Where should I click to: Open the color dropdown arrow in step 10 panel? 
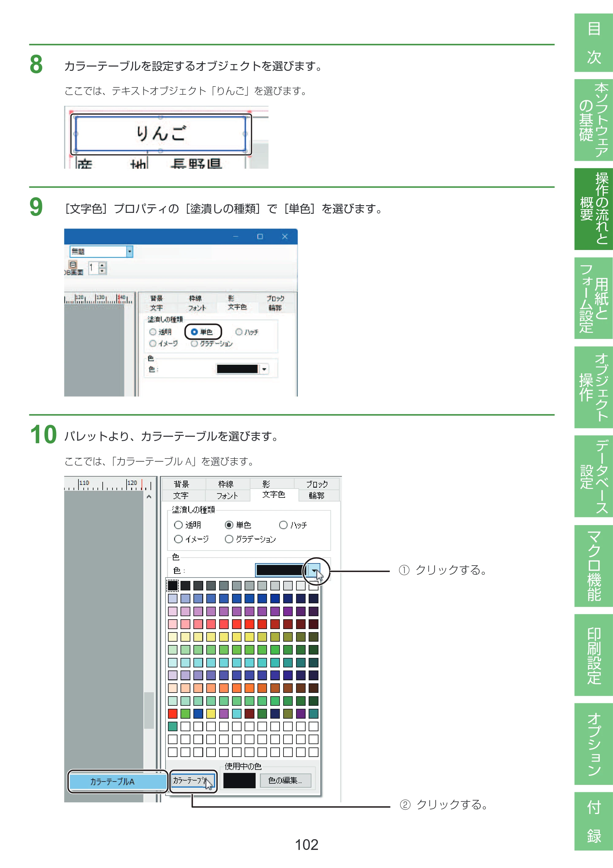click(x=314, y=570)
